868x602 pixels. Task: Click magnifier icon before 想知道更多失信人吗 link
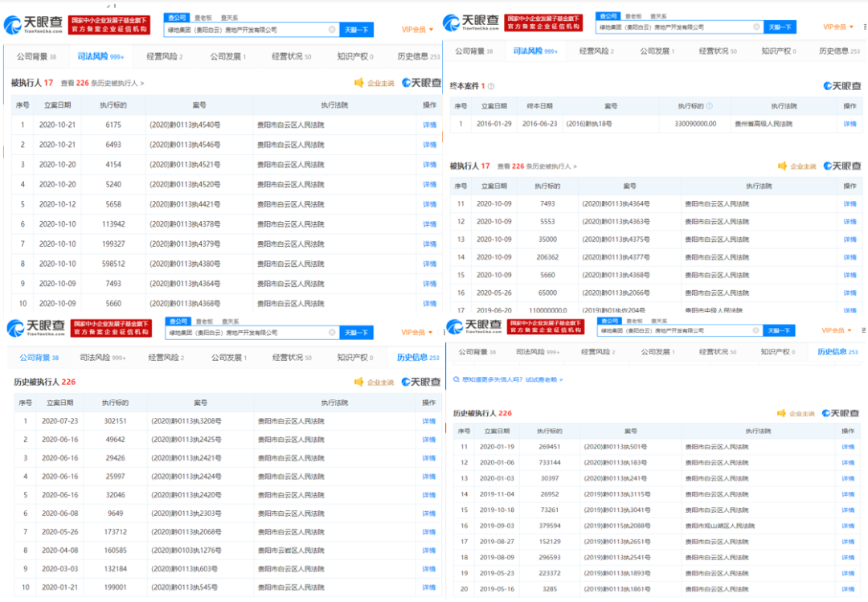(457, 379)
